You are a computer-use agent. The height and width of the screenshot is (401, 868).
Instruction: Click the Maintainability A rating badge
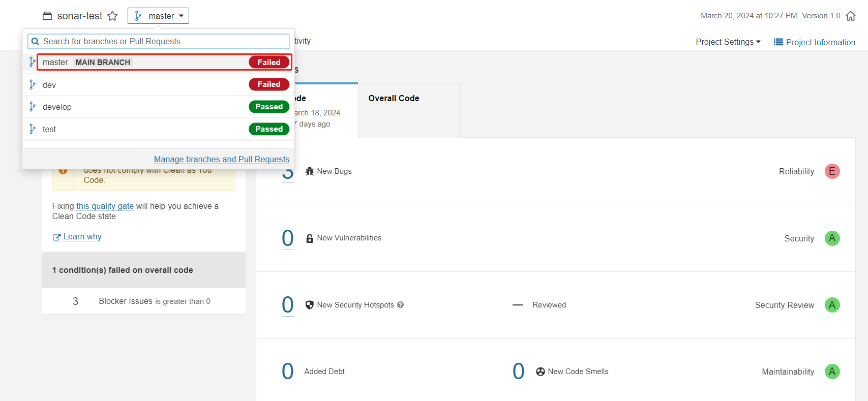[x=832, y=372]
